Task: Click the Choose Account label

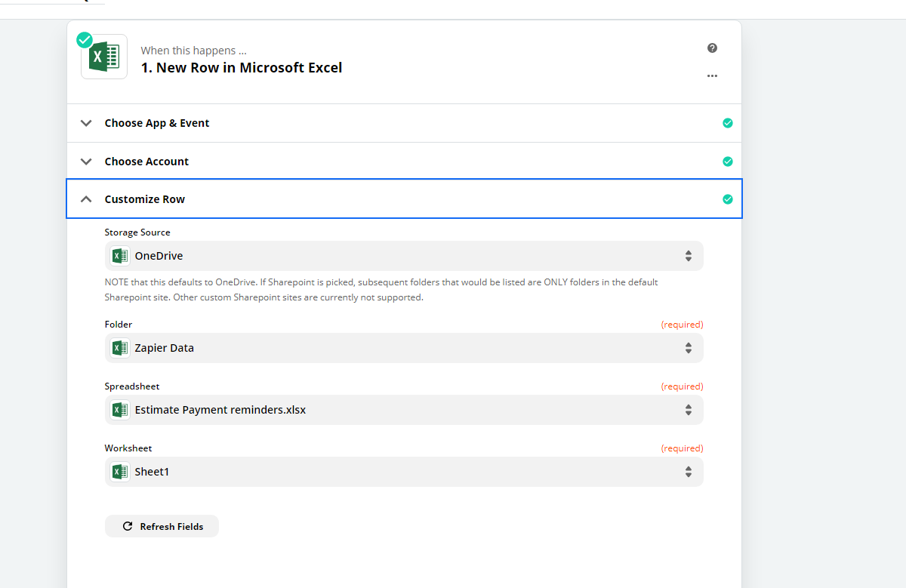Action: 146,162
